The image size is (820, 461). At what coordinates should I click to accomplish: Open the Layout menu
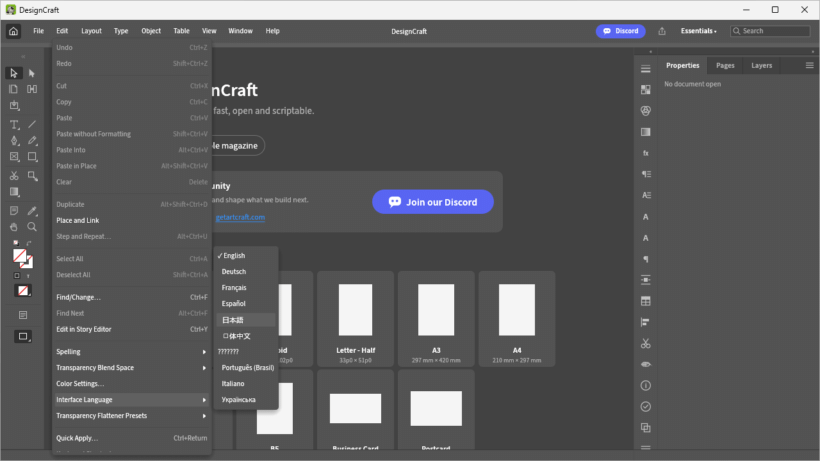tap(91, 31)
